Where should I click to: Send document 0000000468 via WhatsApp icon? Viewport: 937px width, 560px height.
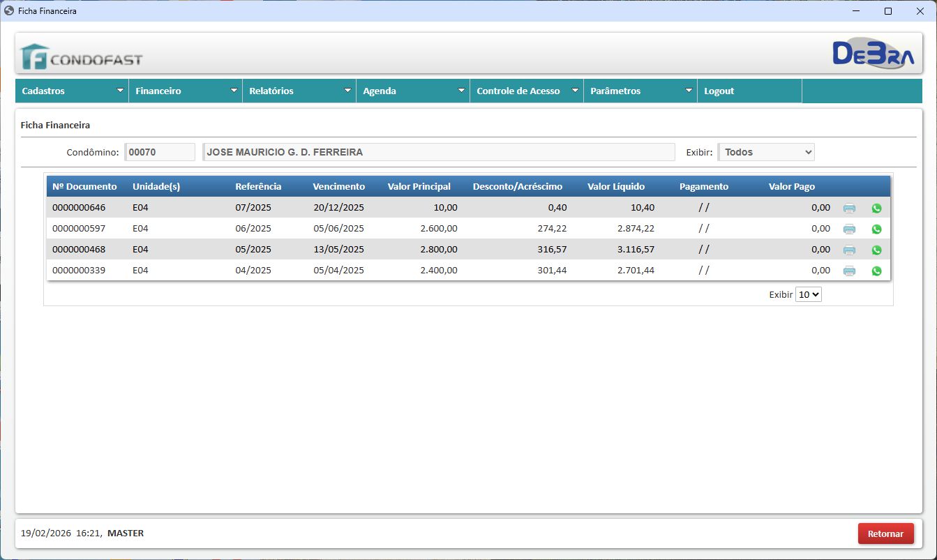pos(876,250)
